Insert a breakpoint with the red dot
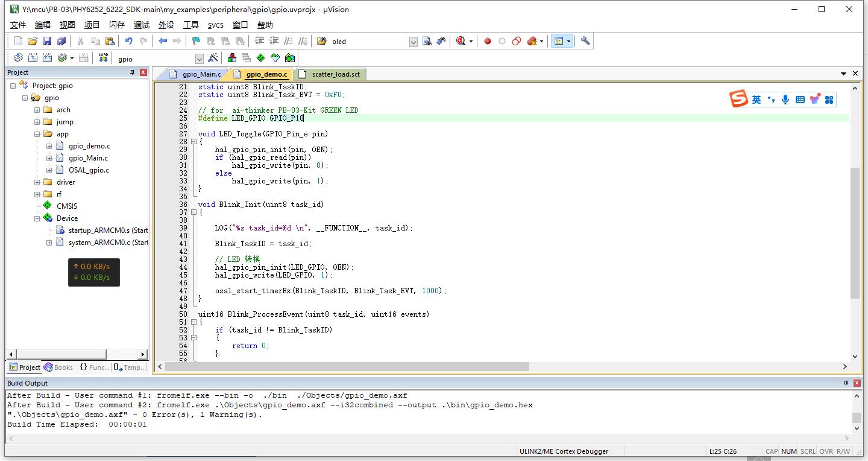868x461 pixels. click(x=488, y=41)
